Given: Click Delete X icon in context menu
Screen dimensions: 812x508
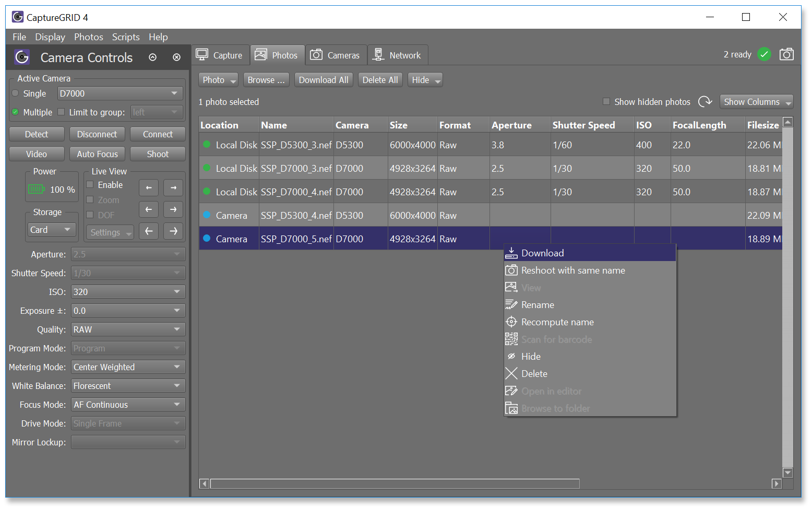Looking at the screenshot, I should coord(511,374).
